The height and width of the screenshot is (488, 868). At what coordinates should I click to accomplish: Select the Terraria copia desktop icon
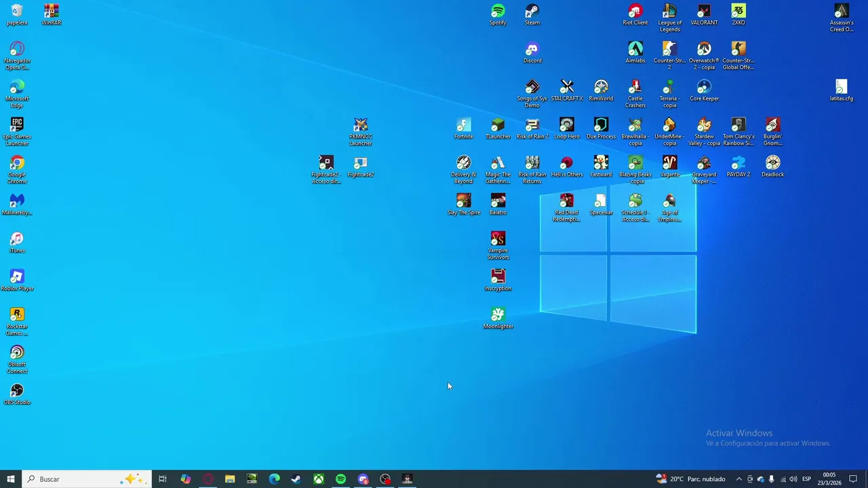click(x=670, y=94)
